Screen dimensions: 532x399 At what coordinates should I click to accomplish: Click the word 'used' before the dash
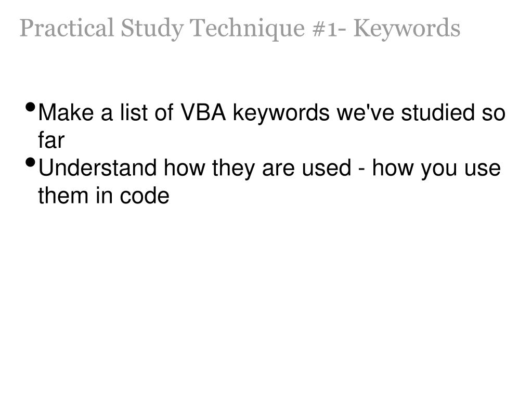point(327,168)
